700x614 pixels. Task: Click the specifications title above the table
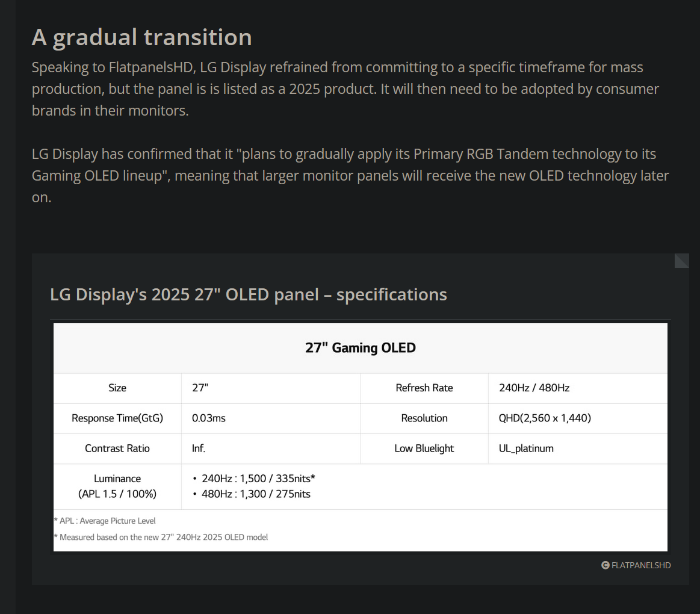tap(248, 294)
